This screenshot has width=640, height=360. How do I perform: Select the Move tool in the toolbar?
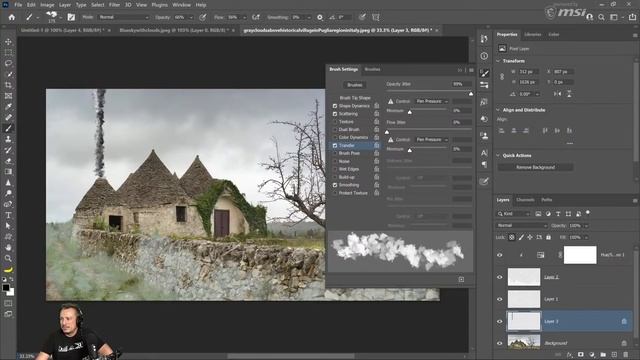8,42
